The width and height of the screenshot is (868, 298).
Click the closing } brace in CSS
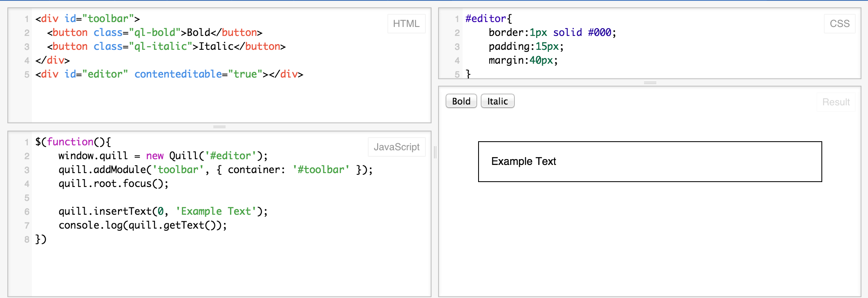tap(468, 74)
